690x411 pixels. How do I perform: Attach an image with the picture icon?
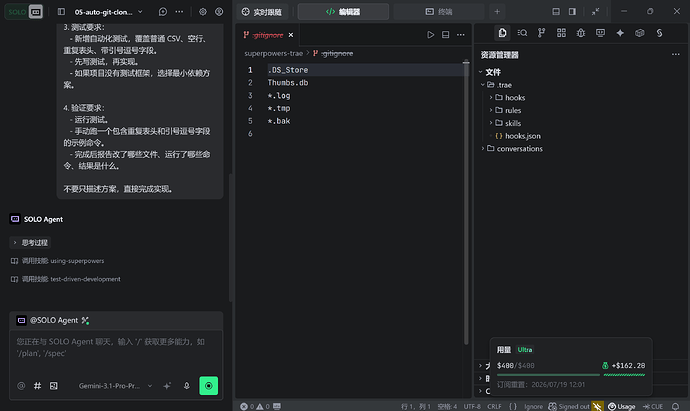point(54,386)
